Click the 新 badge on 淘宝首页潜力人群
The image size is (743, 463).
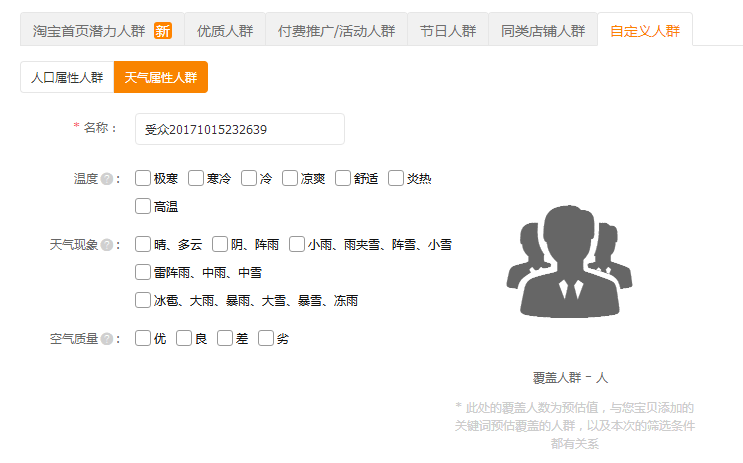click(x=163, y=31)
